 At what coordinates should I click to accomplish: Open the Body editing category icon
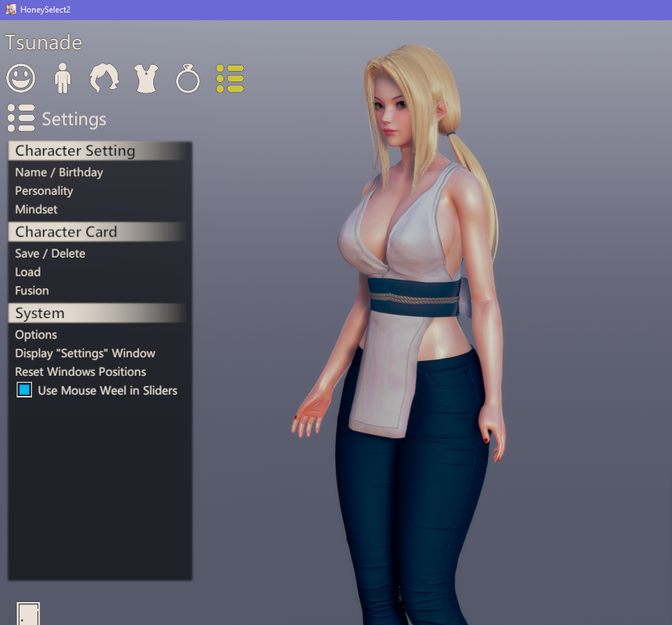pos(63,78)
